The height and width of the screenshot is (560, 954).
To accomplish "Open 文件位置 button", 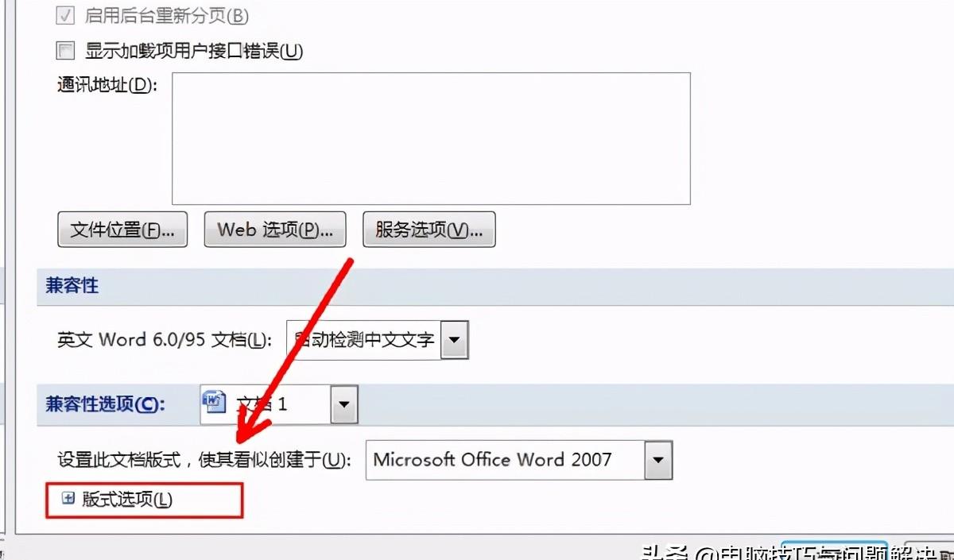I will pos(122,230).
